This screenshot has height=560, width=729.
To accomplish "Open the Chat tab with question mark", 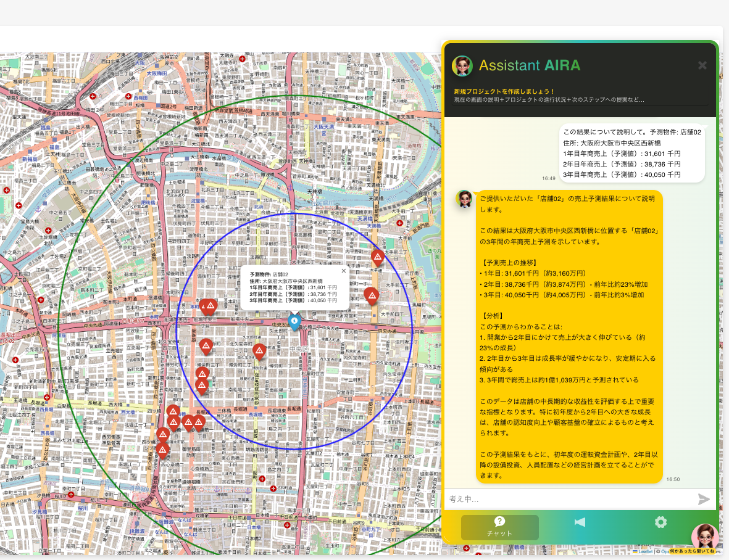I will tap(499, 527).
